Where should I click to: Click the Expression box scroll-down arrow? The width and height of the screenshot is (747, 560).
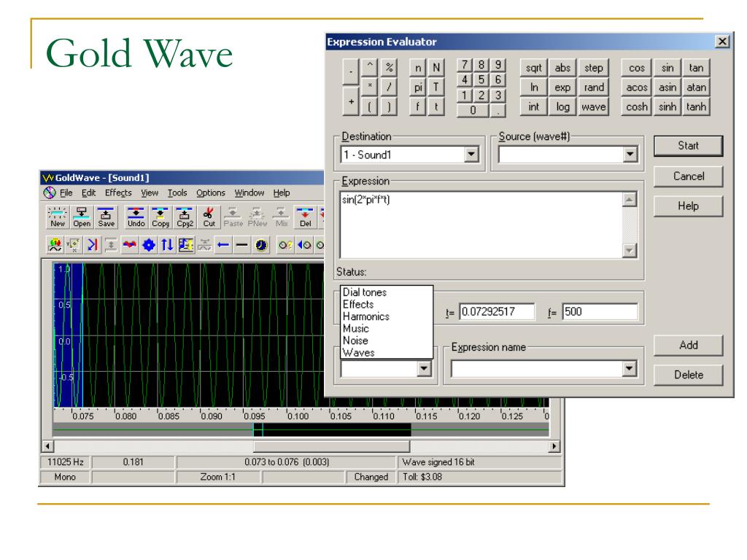coord(630,250)
